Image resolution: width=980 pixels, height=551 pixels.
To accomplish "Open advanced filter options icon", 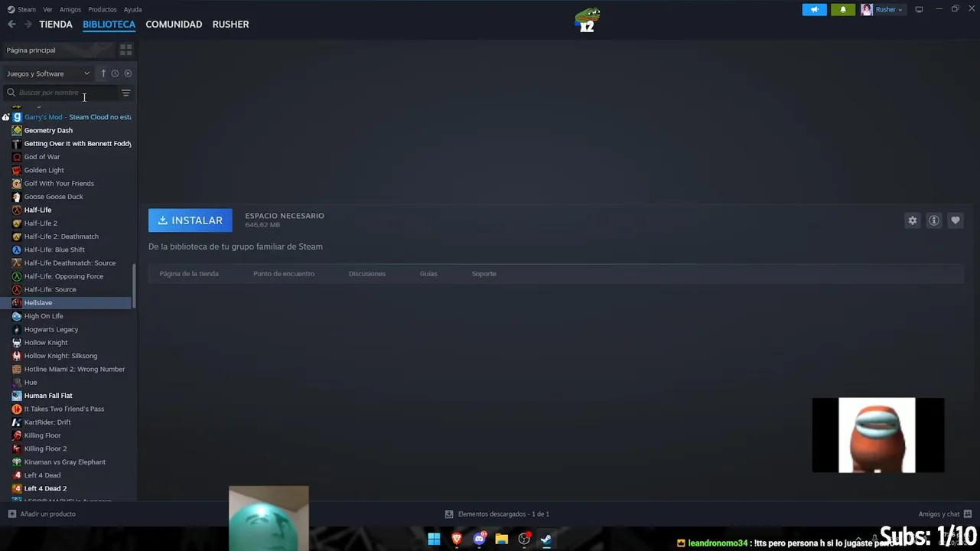I will click(126, 93).
